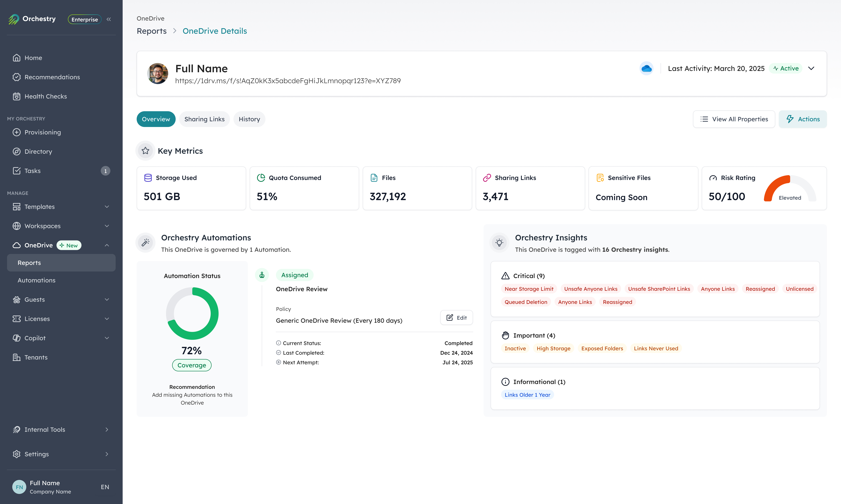Click the OneDrive cloud icon beside Full Name
Screen dimensions: 841x504
647,68
